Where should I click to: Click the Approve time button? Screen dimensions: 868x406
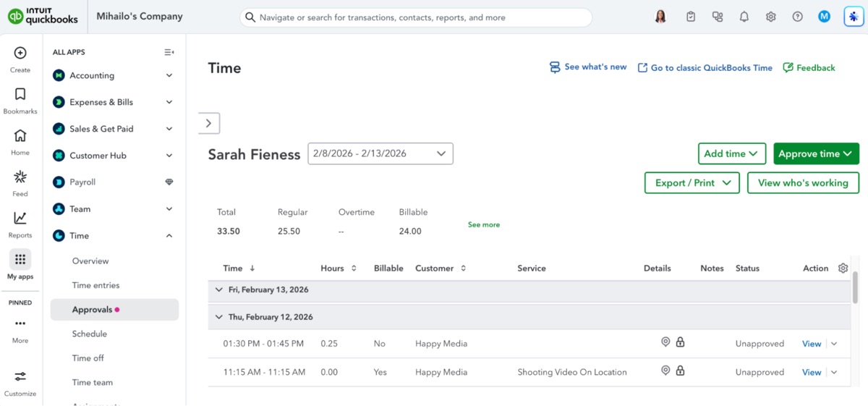tap(816, 153)
